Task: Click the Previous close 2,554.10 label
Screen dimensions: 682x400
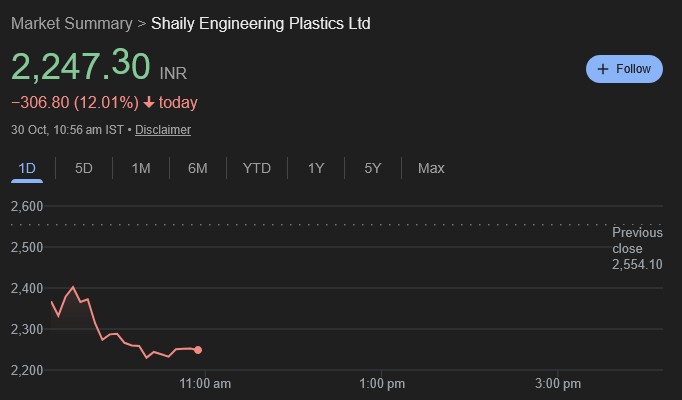Action: tap(637, 248)
